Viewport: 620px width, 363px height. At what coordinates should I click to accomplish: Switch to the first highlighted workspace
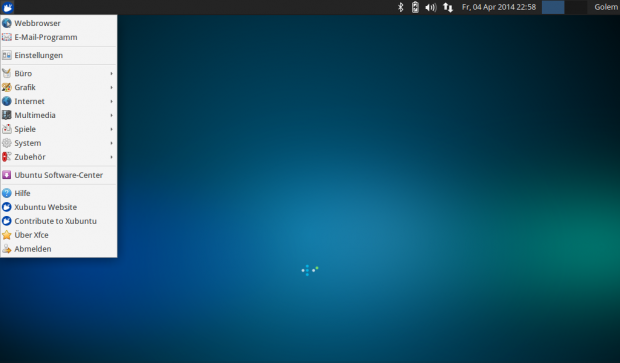pyautogui.click(x=553, y=7)
